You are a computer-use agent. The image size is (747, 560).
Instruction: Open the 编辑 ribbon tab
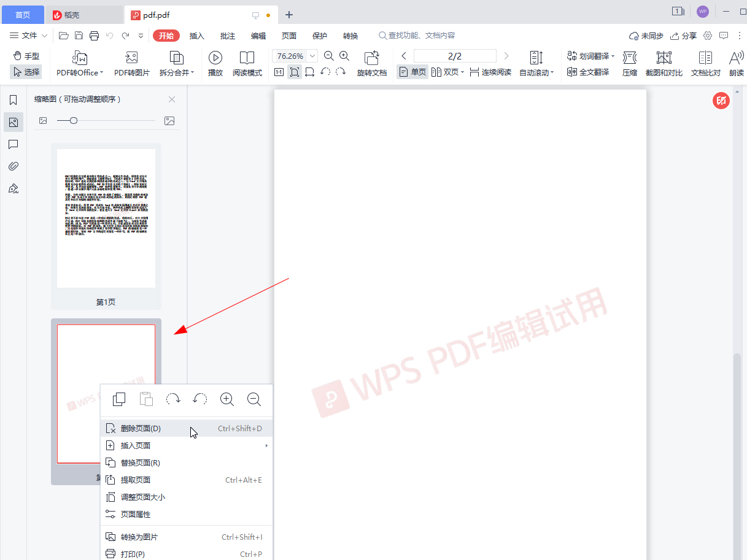(x=258, y=36)
